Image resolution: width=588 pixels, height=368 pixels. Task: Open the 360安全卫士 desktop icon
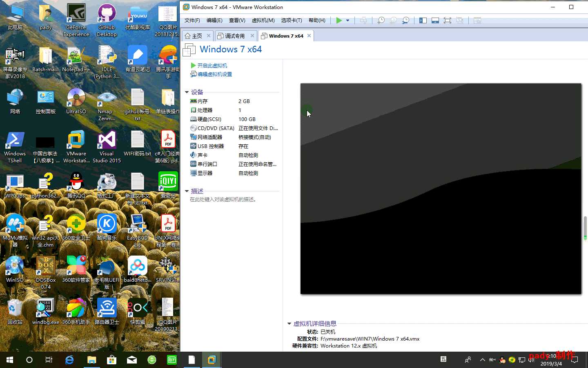[x=76, y=227]
